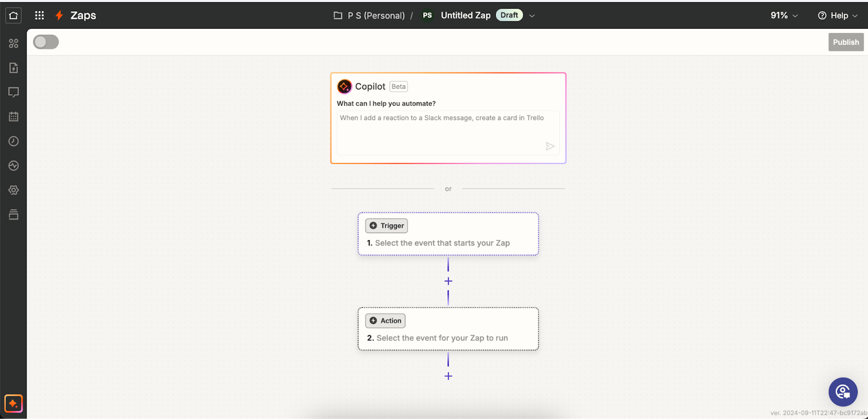Click the P S (Personal) folder icon
The width and height of the screenshot is (868, 419).
pyautogui.click(x=338, y=16)
